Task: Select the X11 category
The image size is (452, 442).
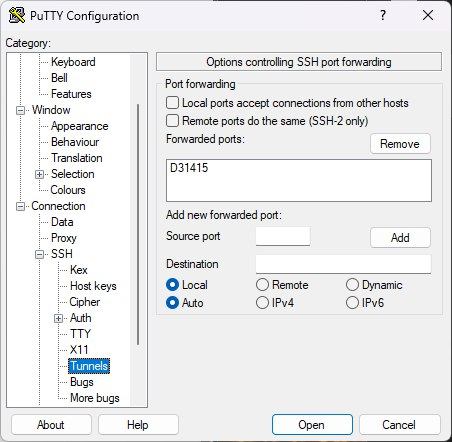Action: coord(79,350)
